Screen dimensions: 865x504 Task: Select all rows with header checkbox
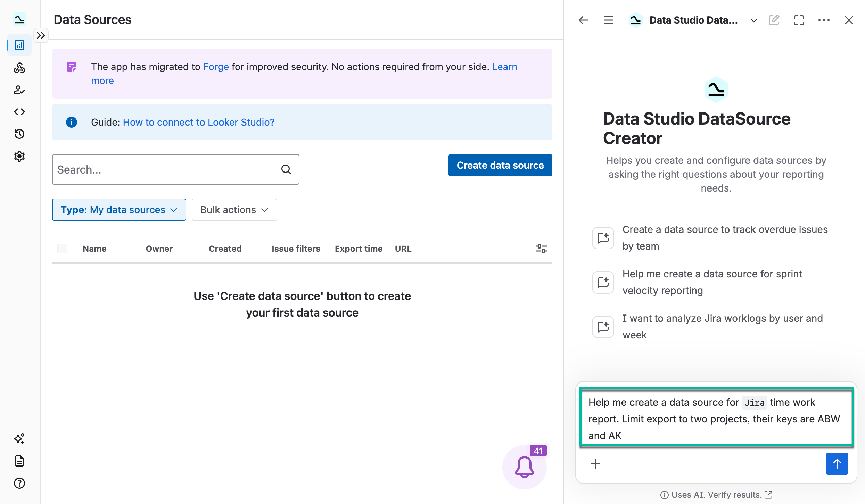62,249
